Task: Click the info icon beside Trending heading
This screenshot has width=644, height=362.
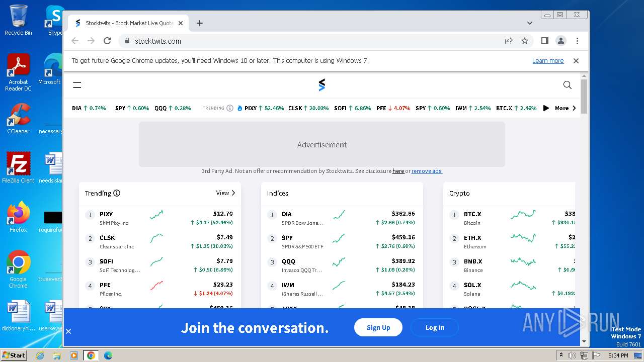Action: (x=117, y=193)
